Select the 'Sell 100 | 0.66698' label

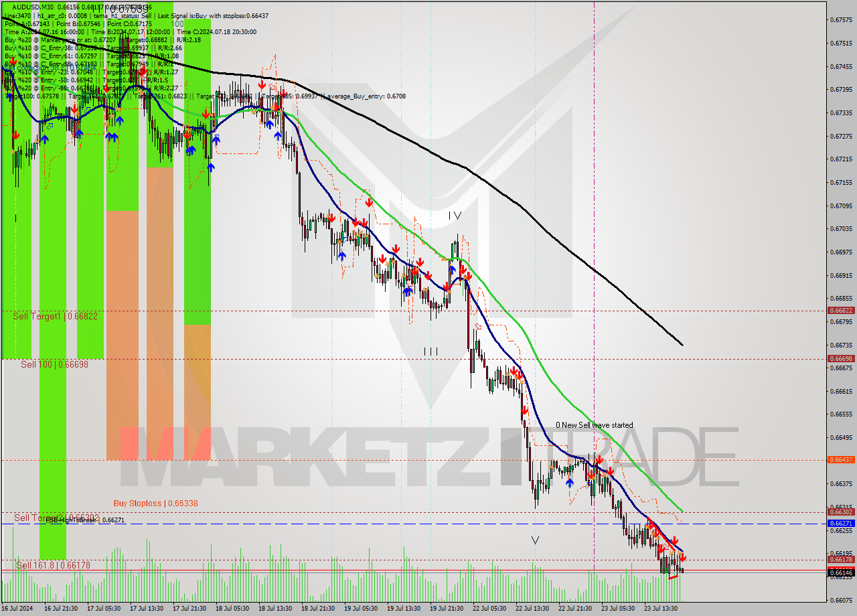54,364
